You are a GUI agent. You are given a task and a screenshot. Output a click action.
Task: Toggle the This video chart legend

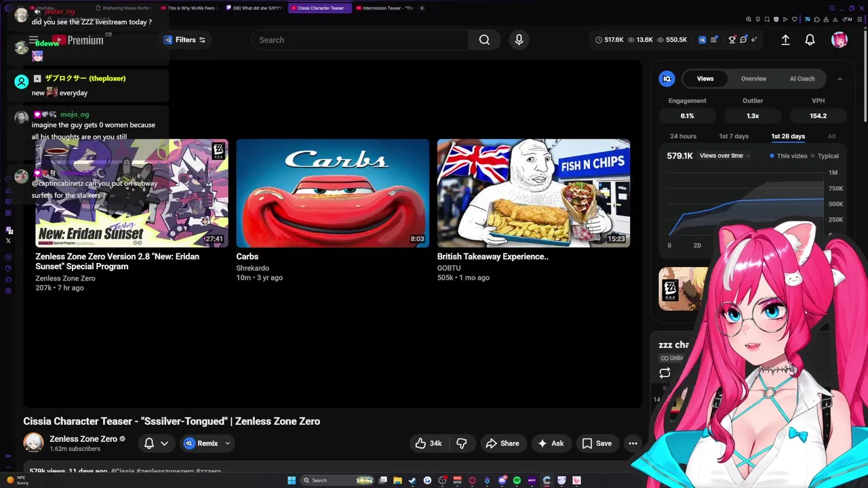click(789, 156)
